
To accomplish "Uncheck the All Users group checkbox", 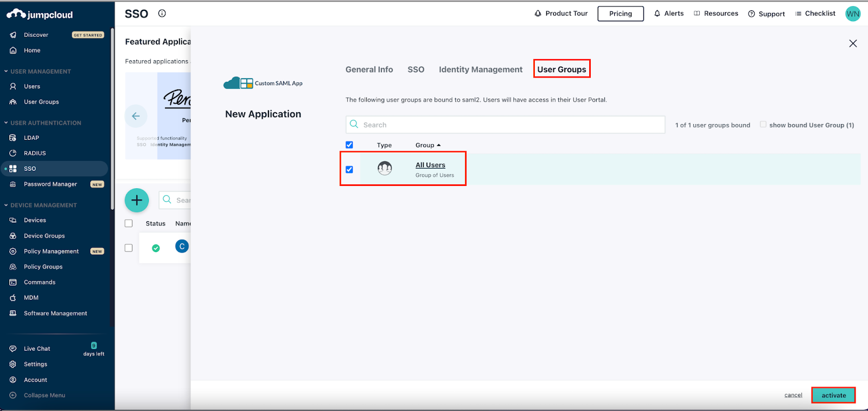I will pyautogui.click(x=349, y=170).
